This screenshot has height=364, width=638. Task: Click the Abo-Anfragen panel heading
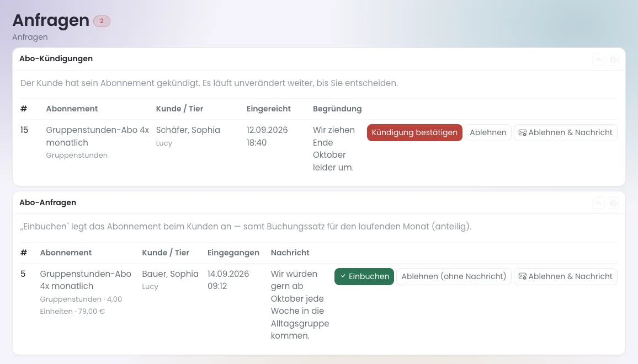pyautogui.click(x=47, y=202)
